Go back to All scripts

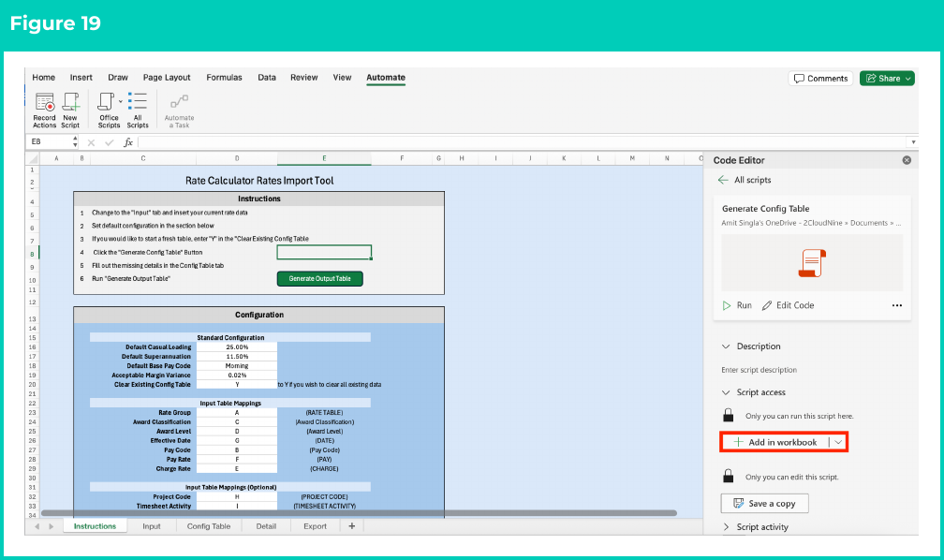coord(745,180)
